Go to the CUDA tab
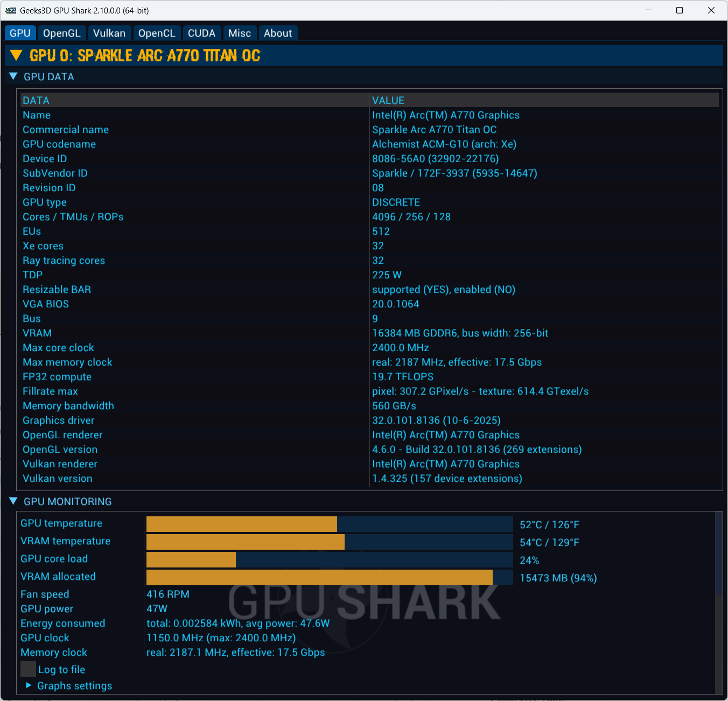Screen dimensions: 728x701 coord(201,33)
